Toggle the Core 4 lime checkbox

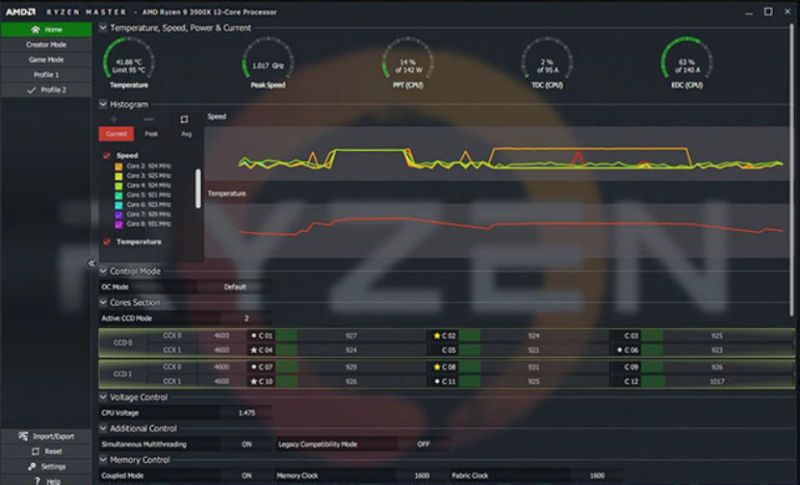pos(118,186)
